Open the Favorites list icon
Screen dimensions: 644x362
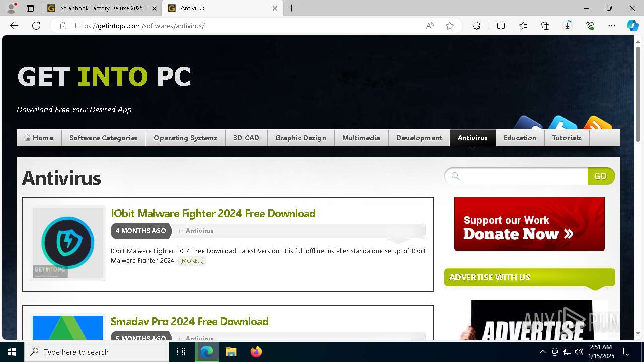[523, 26]
